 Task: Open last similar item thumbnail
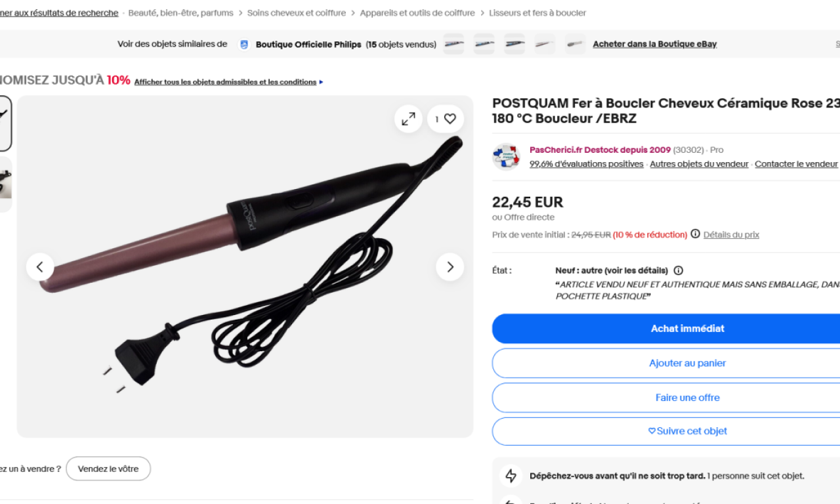tap(575, 44)
